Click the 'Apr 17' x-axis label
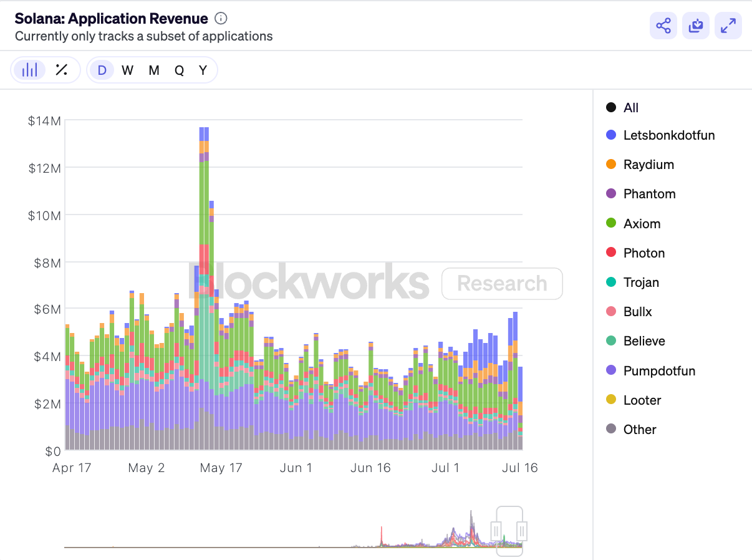 point(72,468)
